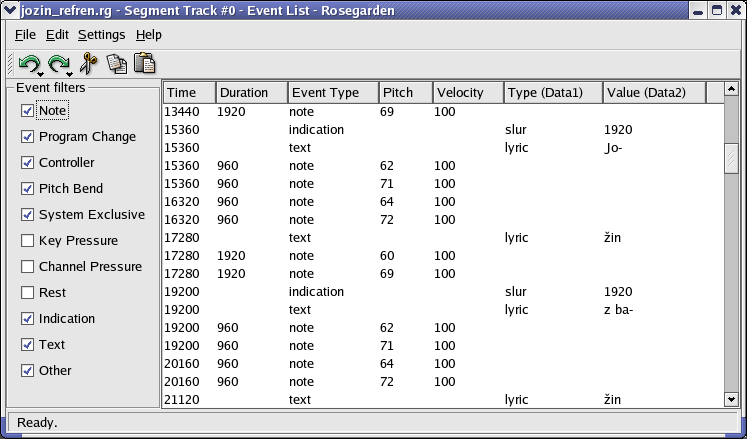
Task: Sort by the Event Type column header
Action: [x=333, y=92]
